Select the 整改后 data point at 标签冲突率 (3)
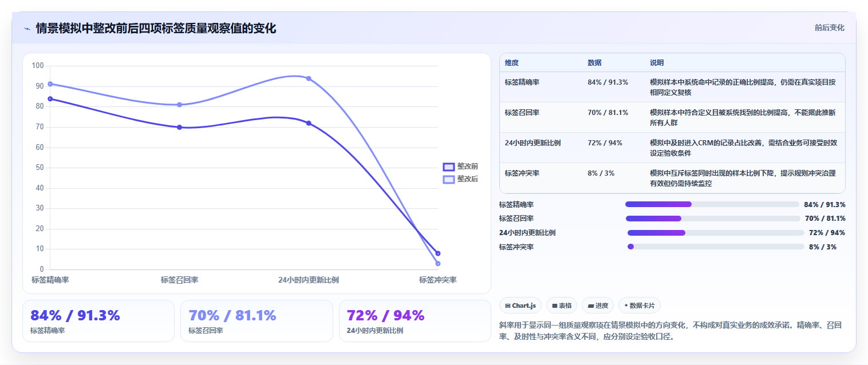868x365 pixels. [x=438, y=263]
